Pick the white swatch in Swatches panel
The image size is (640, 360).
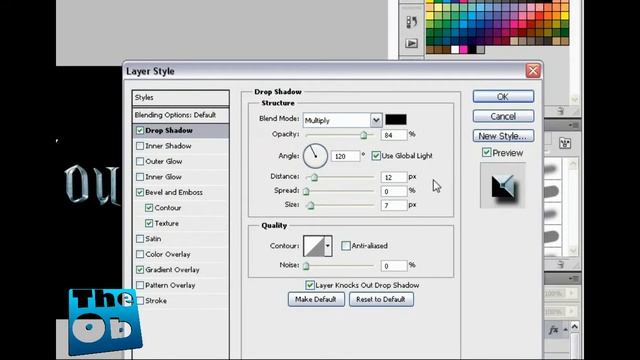(456, 50)
